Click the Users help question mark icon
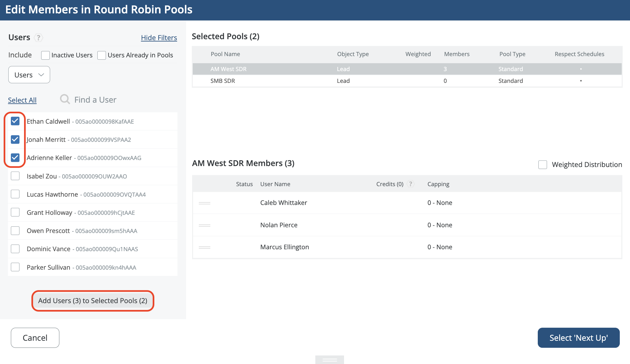This screenshot has width=630, height=364. coord(38,38)
